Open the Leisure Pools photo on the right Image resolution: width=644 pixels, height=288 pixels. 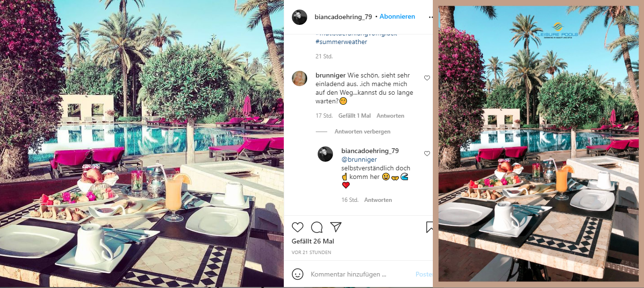click(x=538, y=144)
